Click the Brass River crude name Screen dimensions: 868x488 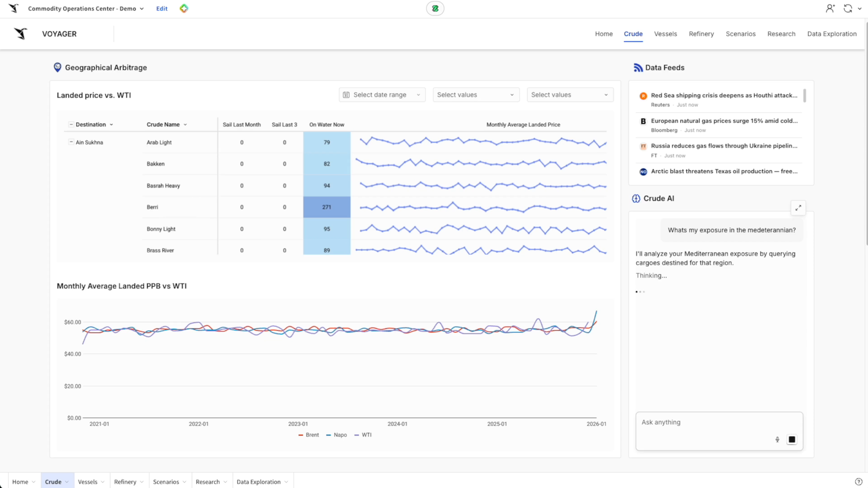coord(160,250)
